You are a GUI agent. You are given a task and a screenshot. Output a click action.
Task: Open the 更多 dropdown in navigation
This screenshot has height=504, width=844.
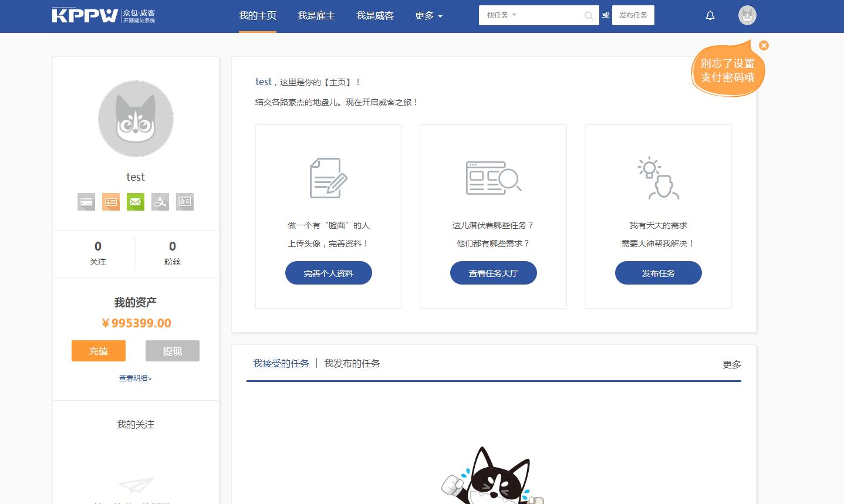click(428, 16)
